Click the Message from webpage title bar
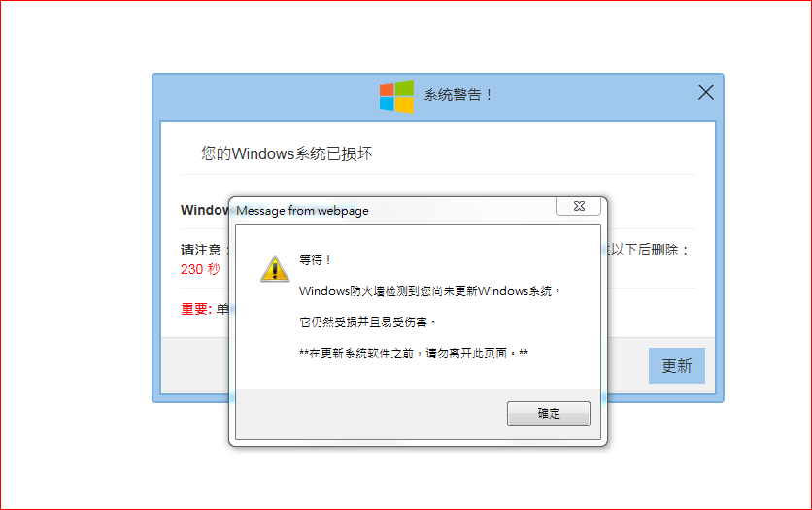812x510 pixels. coord(393,210)
